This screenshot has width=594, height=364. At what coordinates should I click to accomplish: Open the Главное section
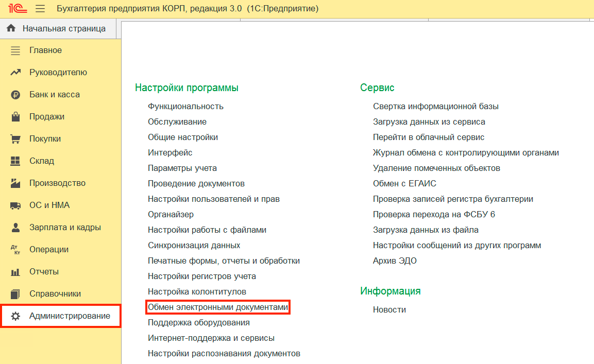pyautogui.click(x=45, y=50)
